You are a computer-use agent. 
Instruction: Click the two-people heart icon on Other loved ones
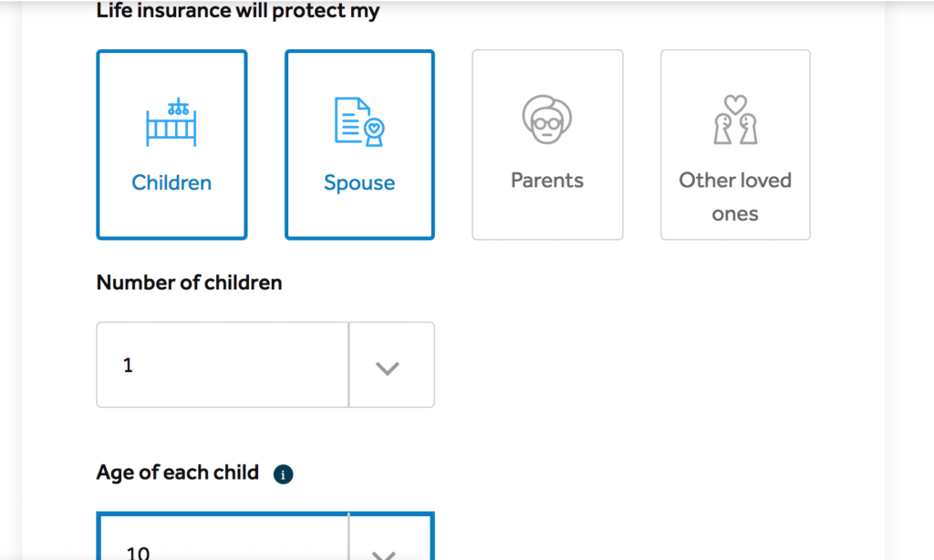click(735, 119)
